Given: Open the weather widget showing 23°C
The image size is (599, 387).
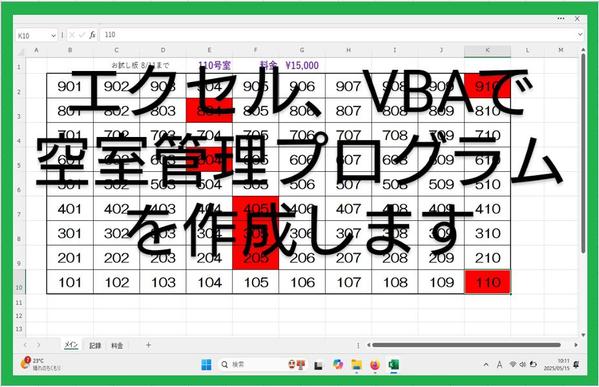Looking at the screenshot, I should pos(40,364).
